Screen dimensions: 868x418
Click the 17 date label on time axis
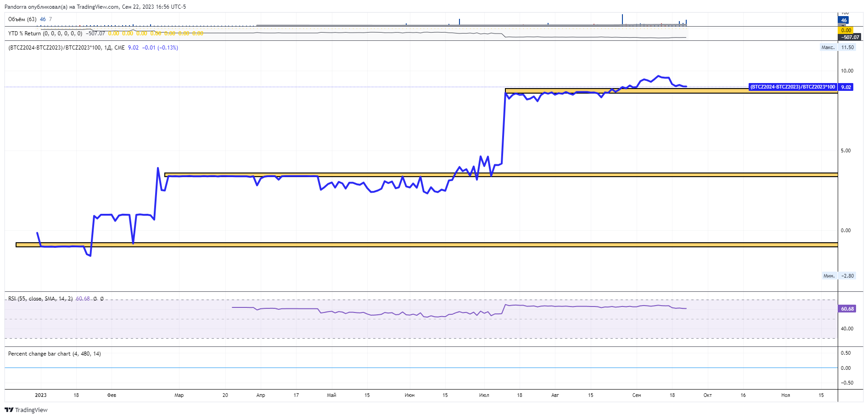pyautogui.click(x=296, y=395)
